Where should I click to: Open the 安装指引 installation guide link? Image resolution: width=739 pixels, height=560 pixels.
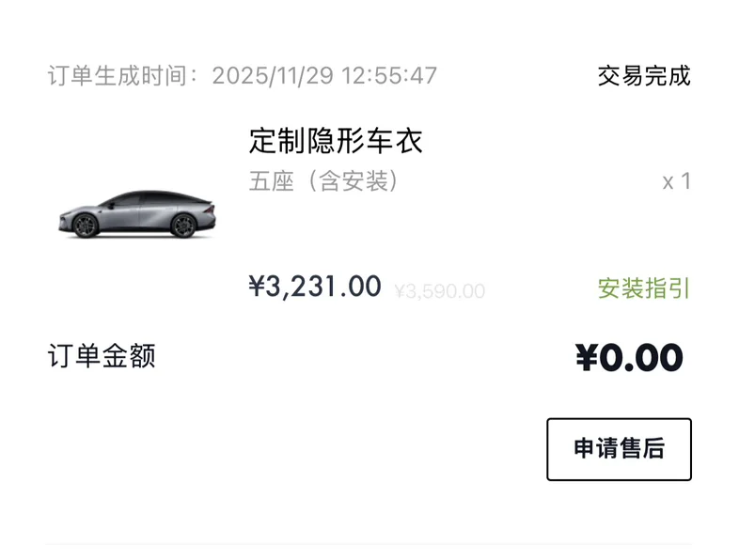pos(644,288)
